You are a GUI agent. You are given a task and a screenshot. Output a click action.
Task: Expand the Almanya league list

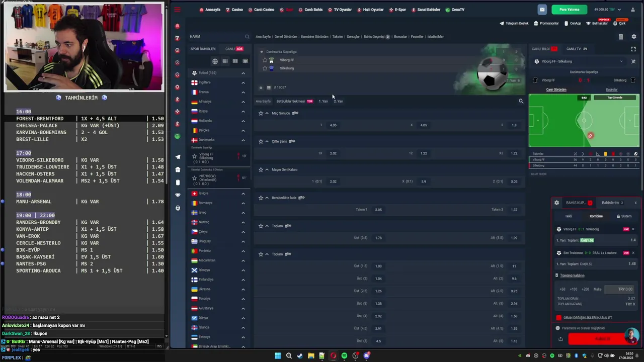[243, 102]
